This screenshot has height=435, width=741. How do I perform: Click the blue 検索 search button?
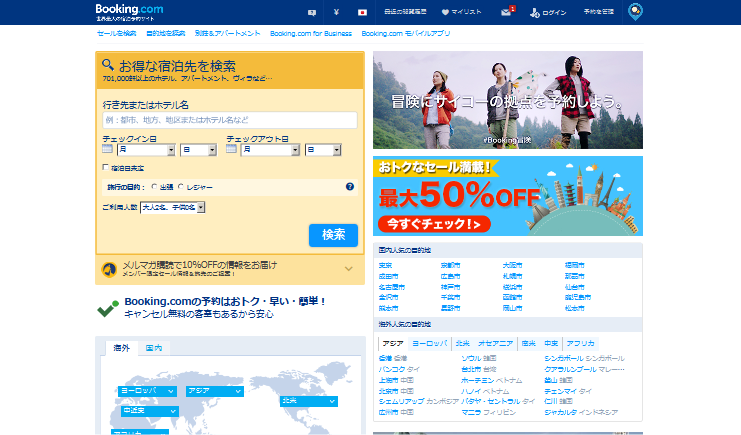[x=333, y=235]
